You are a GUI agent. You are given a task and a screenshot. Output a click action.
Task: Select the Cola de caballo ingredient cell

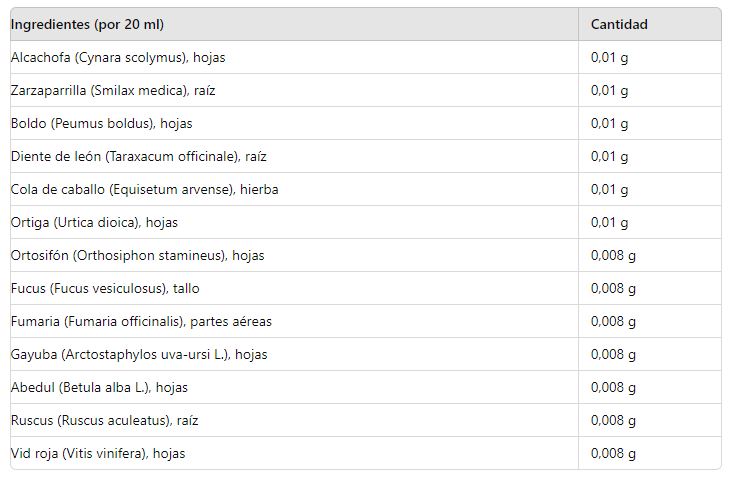144,189
